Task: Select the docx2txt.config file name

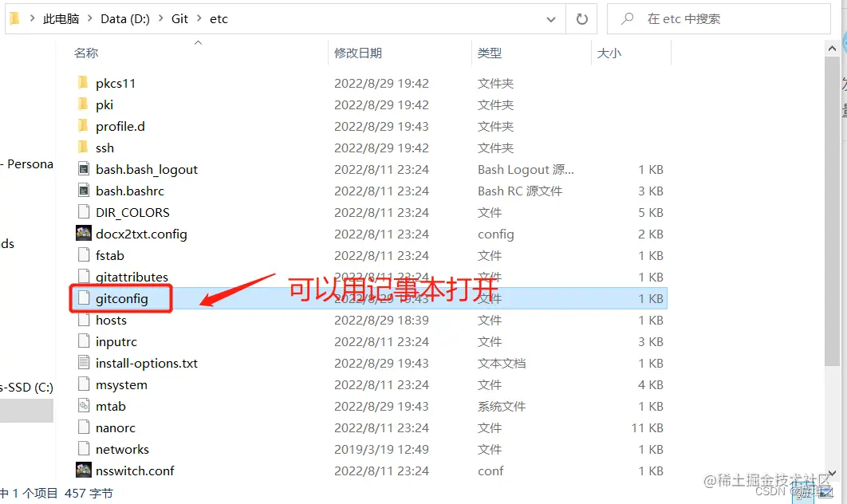Action: [141, 234]
